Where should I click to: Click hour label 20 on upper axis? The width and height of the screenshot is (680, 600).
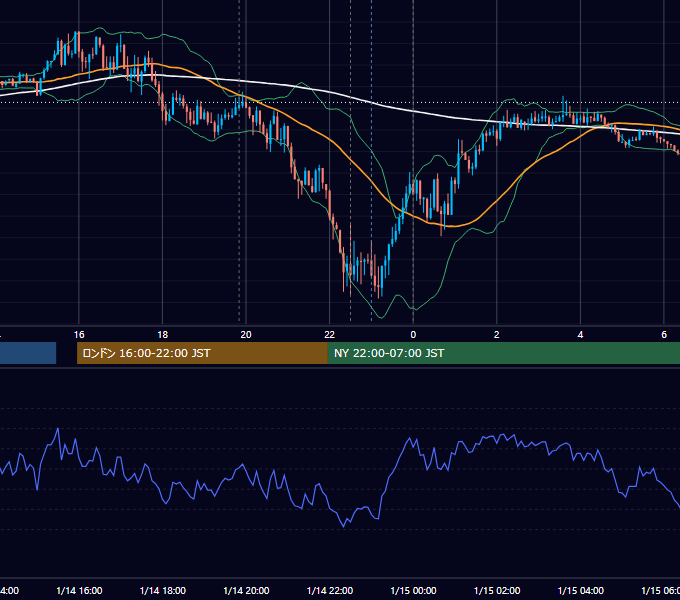pyautogui.click(x=246, y=334)
